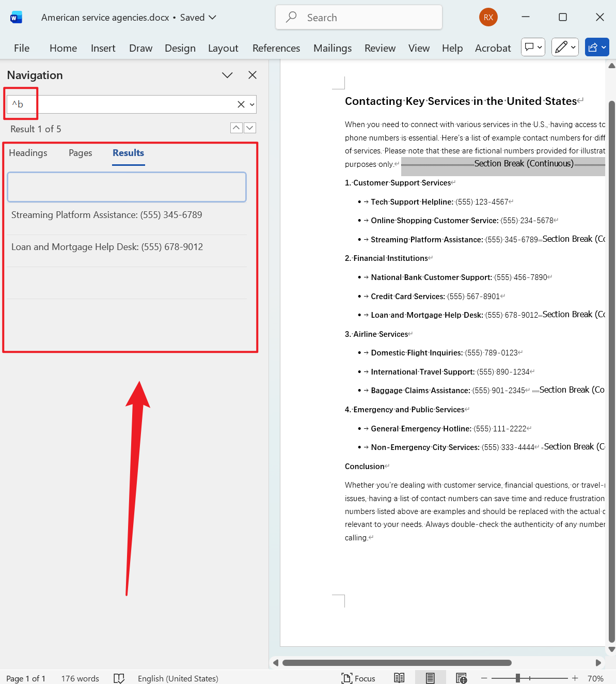The height and width of the screenshot is (684, 616).
Task: Switch to Read Mode view
Action: pyautogui.click(x=399, y=677)
